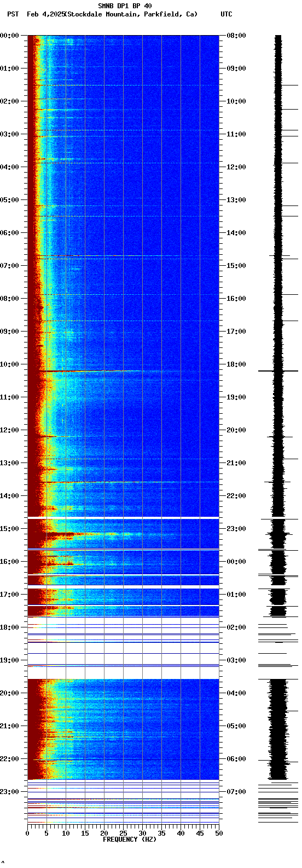Click the 14:00 UTC label on right axis
Image resolution: width=302 pixels, height=868 pixels.
pyautogui.click(x=236, y=233)
